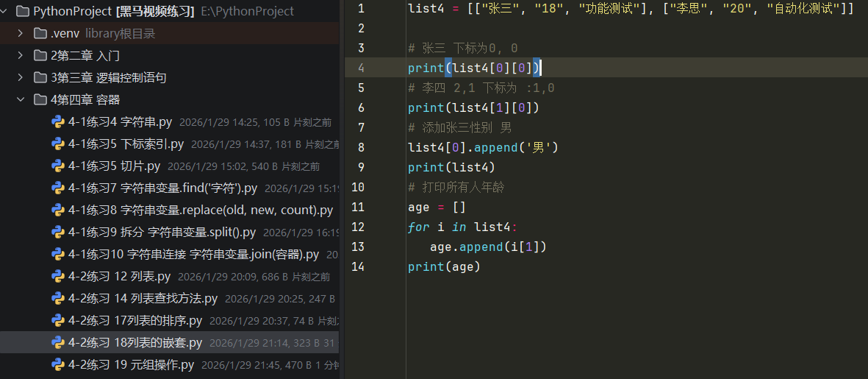Select the 3第三章 逻辑控制语句 folder
868x379 pixels.
pos(109,77)
